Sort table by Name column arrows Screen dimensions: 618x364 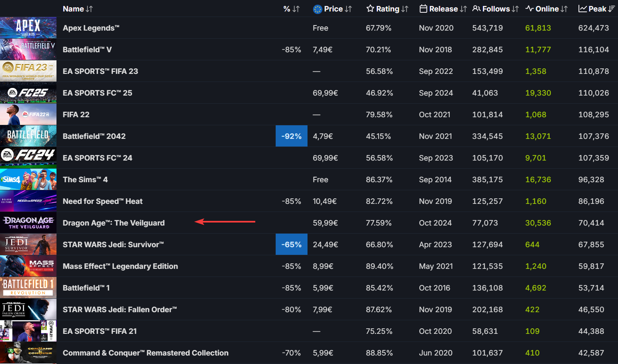pyautogui.click(x=89, y=9)
